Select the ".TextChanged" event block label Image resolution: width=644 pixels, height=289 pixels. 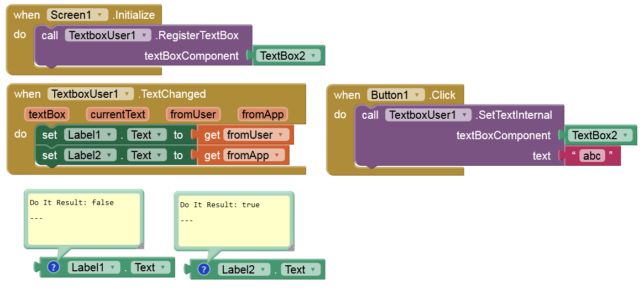coord(172,94)
